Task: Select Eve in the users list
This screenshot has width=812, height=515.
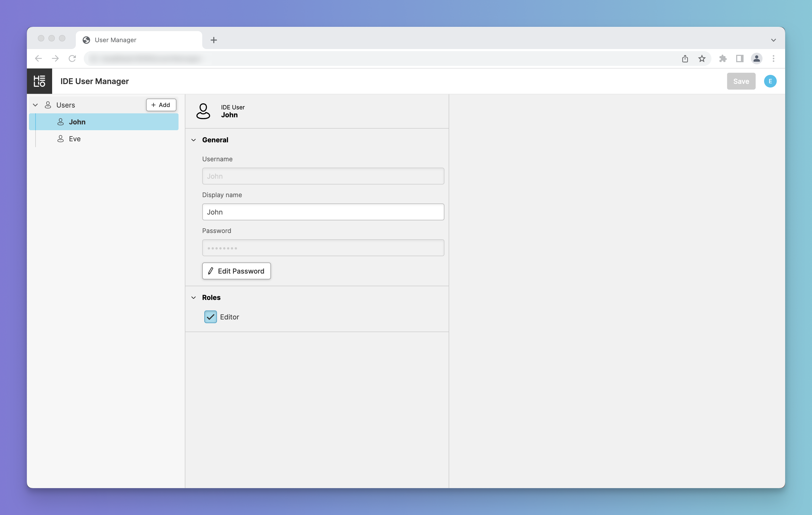Action: pyautogui.click(x=75, y=139)
